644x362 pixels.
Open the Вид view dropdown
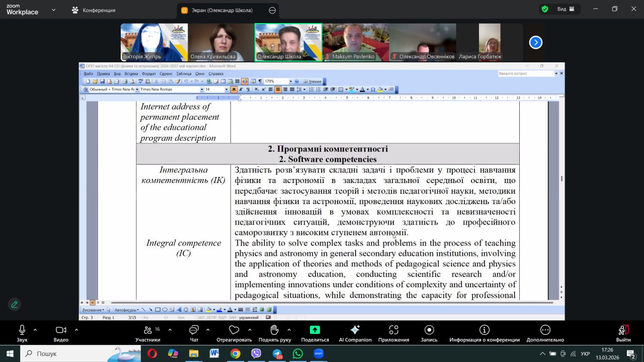(561, 9)
